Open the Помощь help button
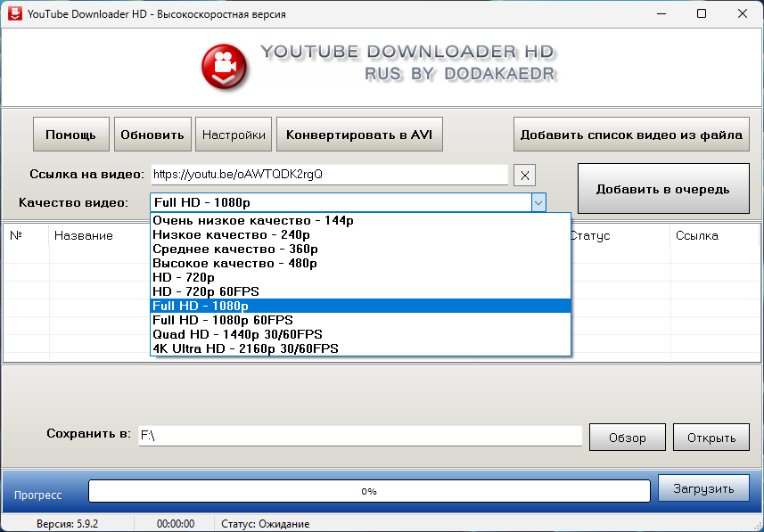764x532 pixels. [71, 135]
